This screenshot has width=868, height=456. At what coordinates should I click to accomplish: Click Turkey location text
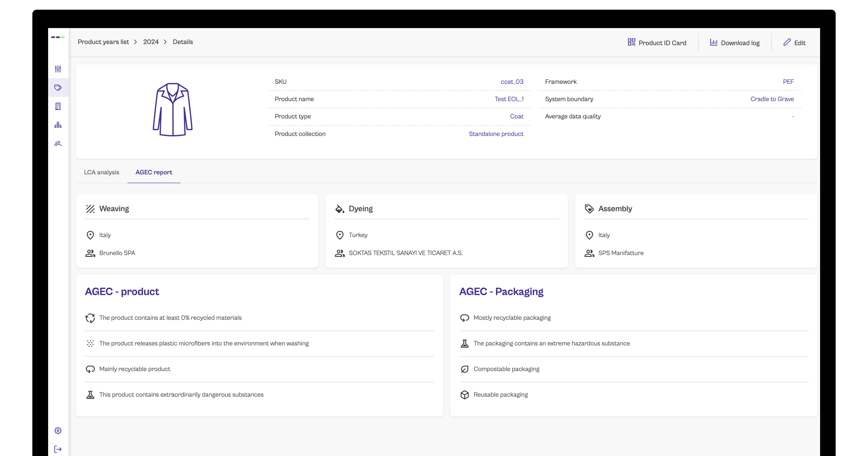[358, 235]
